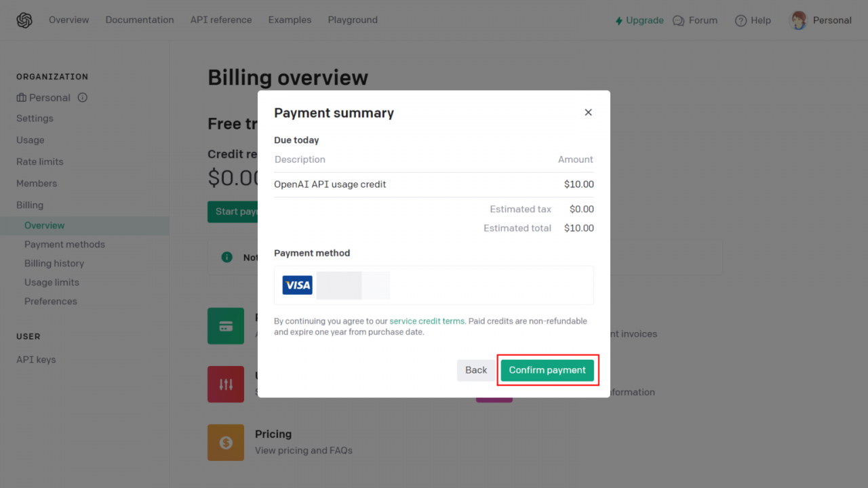
Task: Click the briefcase icon next to Personal
Action: tap(22, 98)
